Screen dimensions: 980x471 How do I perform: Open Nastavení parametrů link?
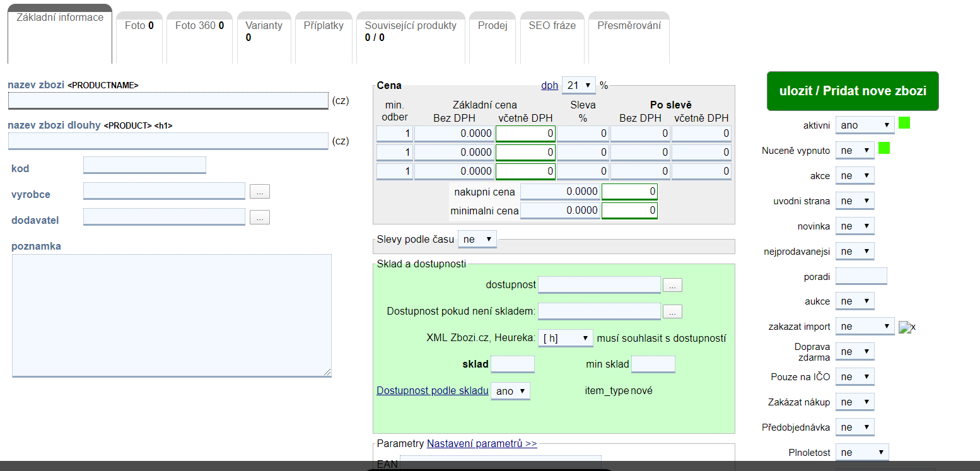coord(482,443)
